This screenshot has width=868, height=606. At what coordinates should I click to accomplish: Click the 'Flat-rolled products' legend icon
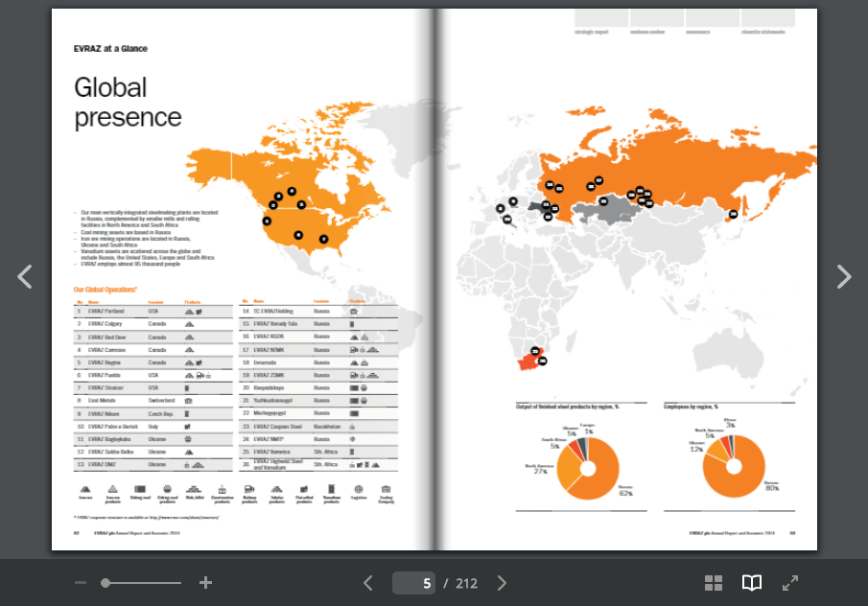pyautogui.click(x=304, y=489)
